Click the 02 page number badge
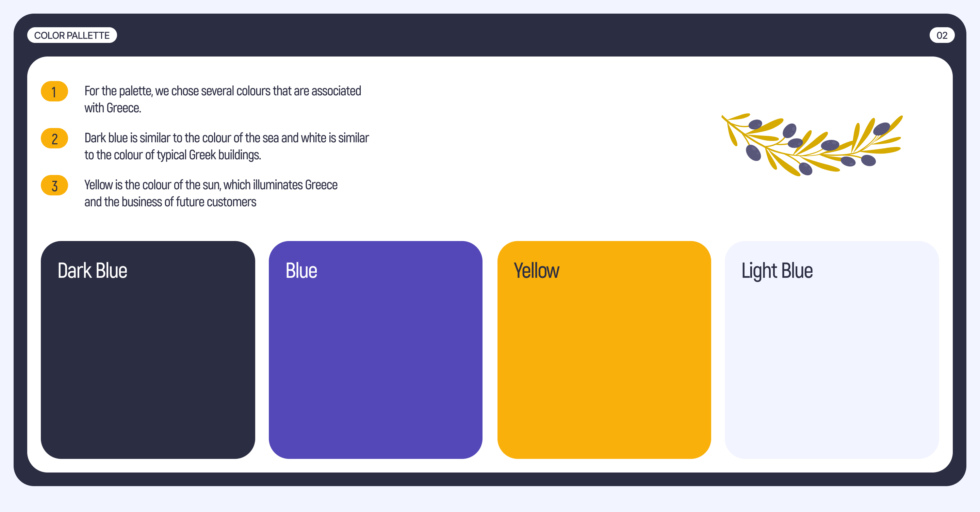This screenshot has width=980, height=512. click(x=942, y=35)
